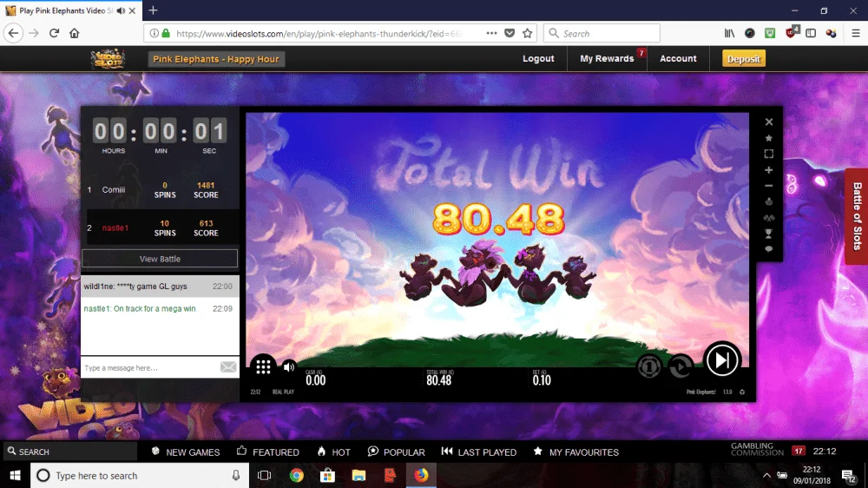Open the Gambling Commission link

(757, 449)
